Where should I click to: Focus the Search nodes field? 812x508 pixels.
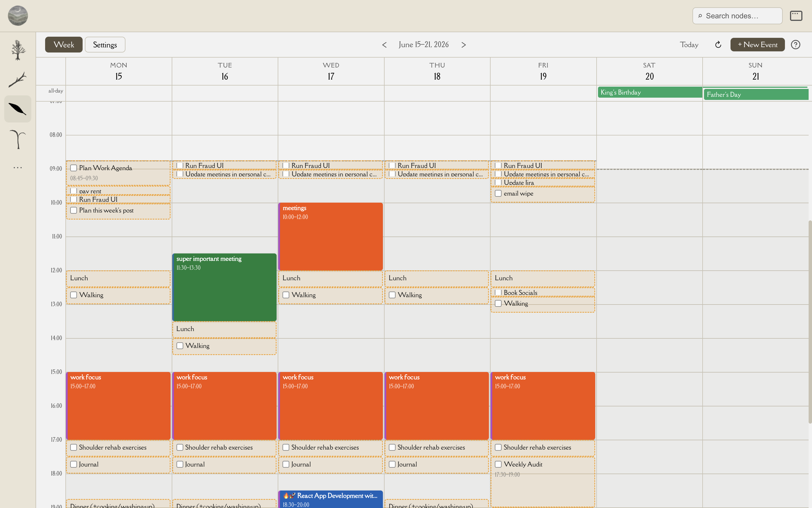(x=738, y=16)
